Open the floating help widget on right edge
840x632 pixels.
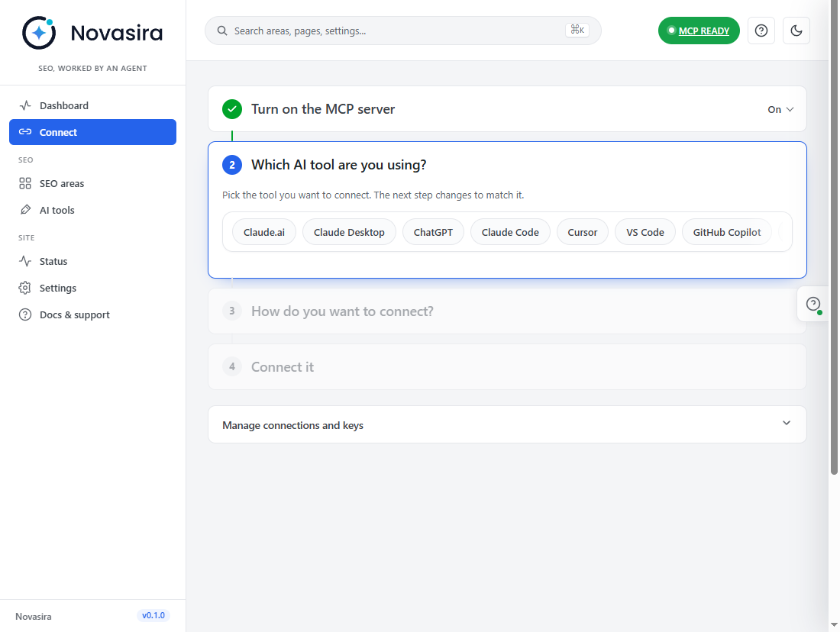(813, 305)
